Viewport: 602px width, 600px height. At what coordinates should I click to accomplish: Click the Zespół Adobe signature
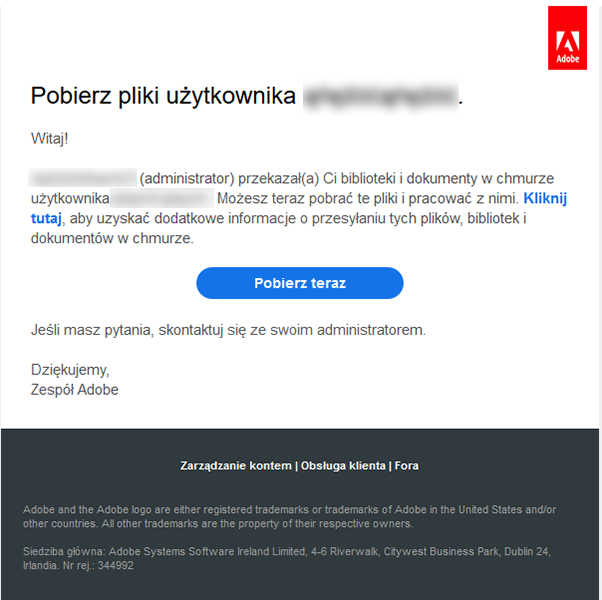pos(75,390)
